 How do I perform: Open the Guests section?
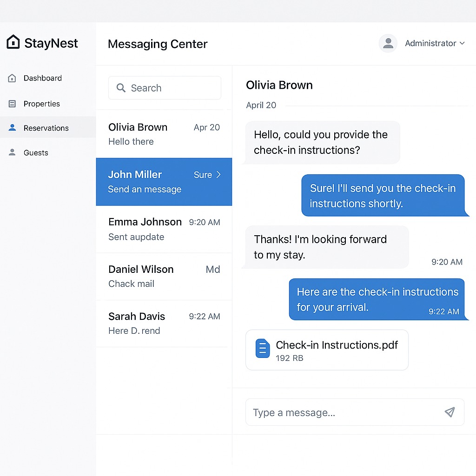(36, 152)
